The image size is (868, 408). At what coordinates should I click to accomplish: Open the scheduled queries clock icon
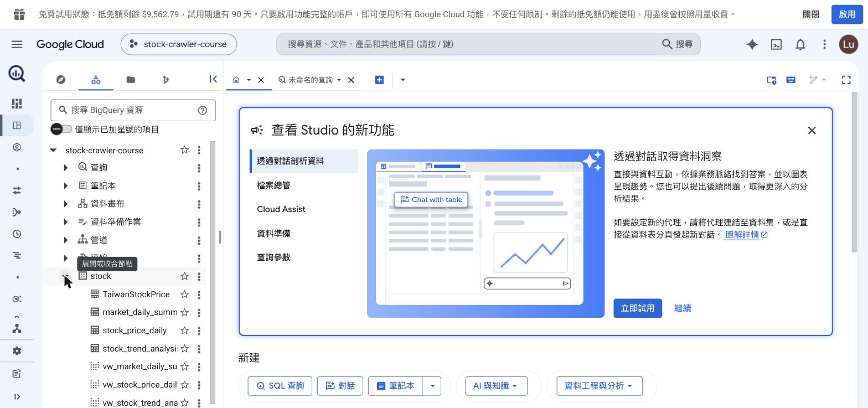[17, 234]
